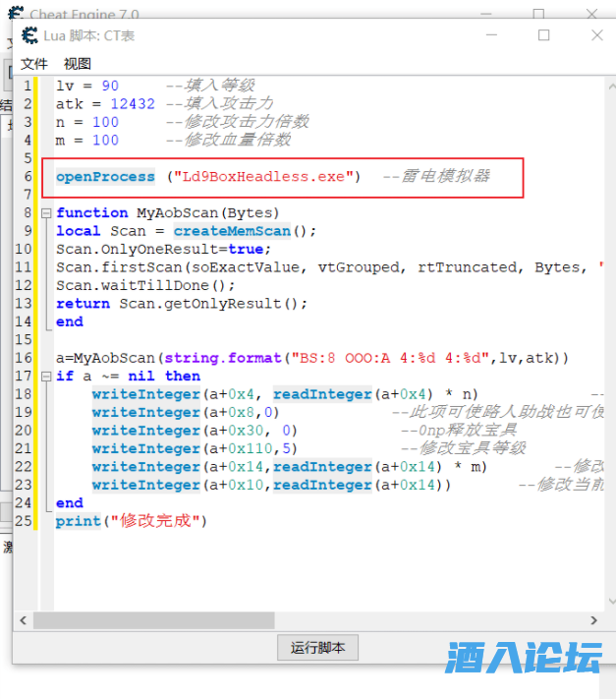Click the print statement on line 25

pyautogui.click(x=78, y=521)
